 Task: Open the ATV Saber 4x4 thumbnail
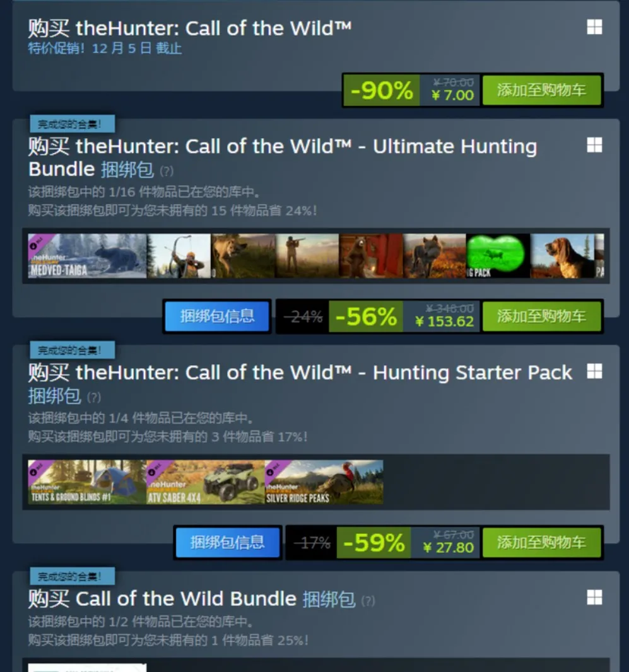click(206, 482)
